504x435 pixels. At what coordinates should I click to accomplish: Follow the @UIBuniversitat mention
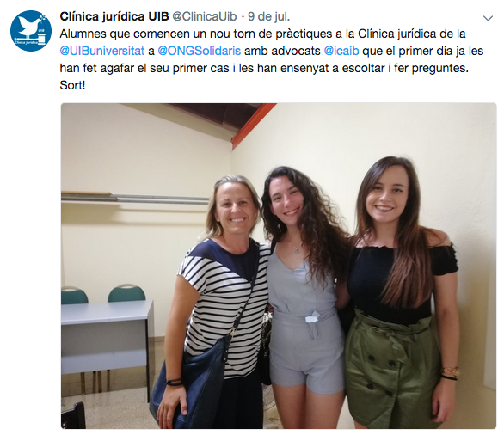102,51
